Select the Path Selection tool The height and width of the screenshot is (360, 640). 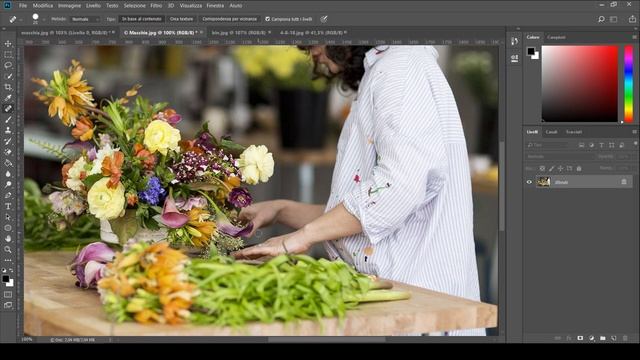tap(8, 217)
